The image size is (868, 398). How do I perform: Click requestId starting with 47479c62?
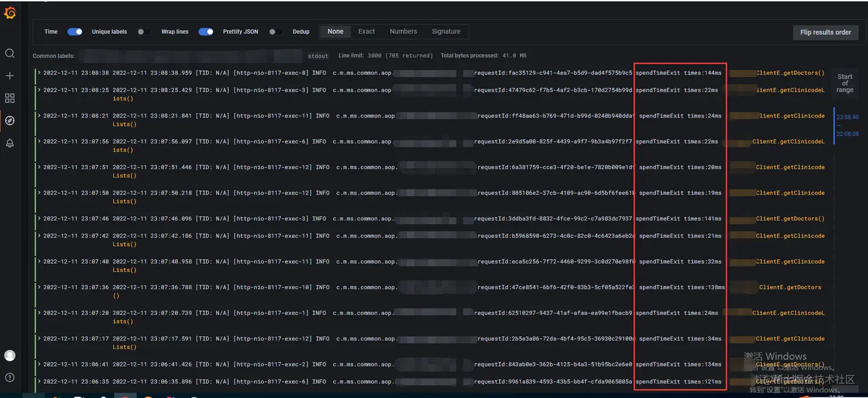click(553, 90)
